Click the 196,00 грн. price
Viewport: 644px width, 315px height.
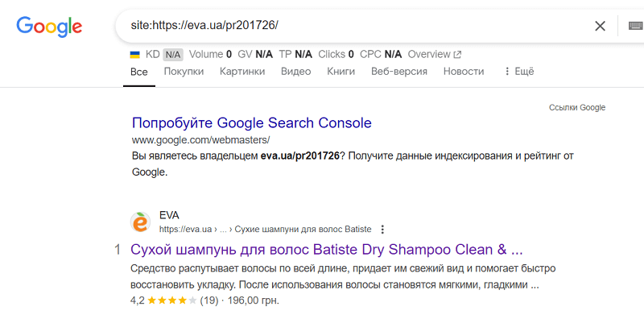pos(254,300)
